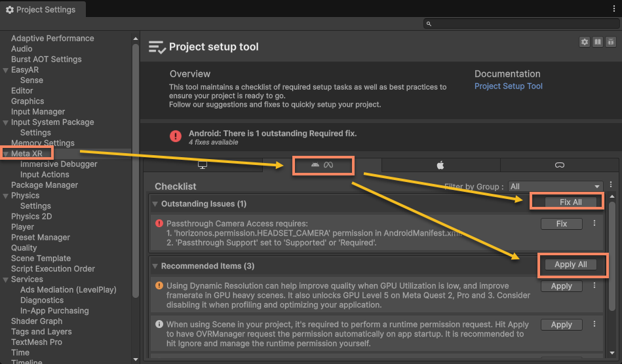Open kebab menu for Passthrough Camera Access issue
The height and width of the screenshot is (364, 622).
point(594,223)
